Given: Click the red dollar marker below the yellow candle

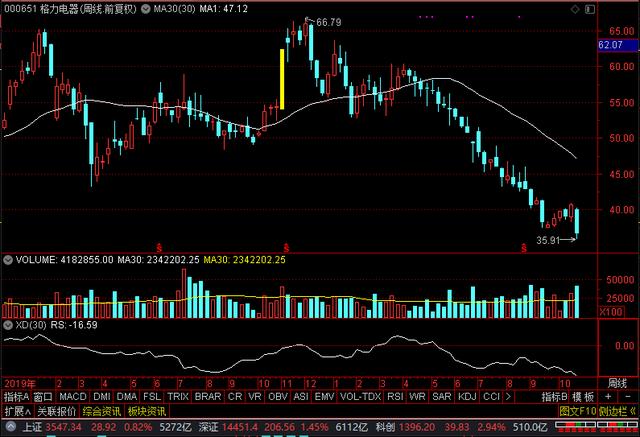Looking at the screenshot, I should pos(286,246).
